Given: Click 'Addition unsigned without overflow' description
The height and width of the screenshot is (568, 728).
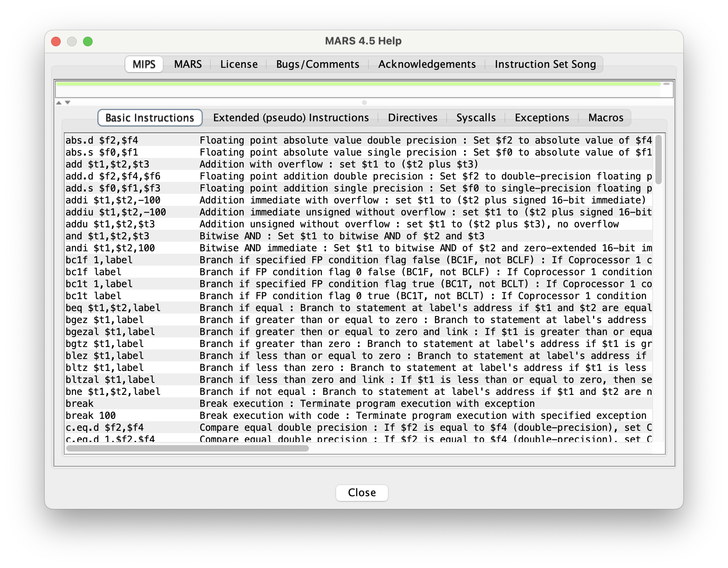Looking at the screenshot, I should point(295,224).
